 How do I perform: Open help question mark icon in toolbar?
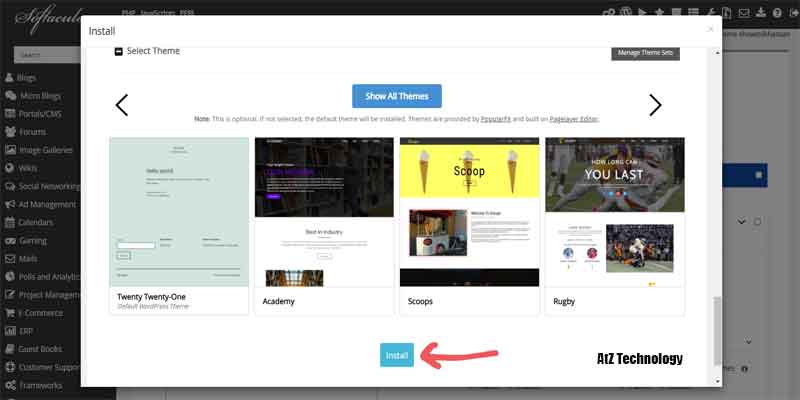(777, 13)
